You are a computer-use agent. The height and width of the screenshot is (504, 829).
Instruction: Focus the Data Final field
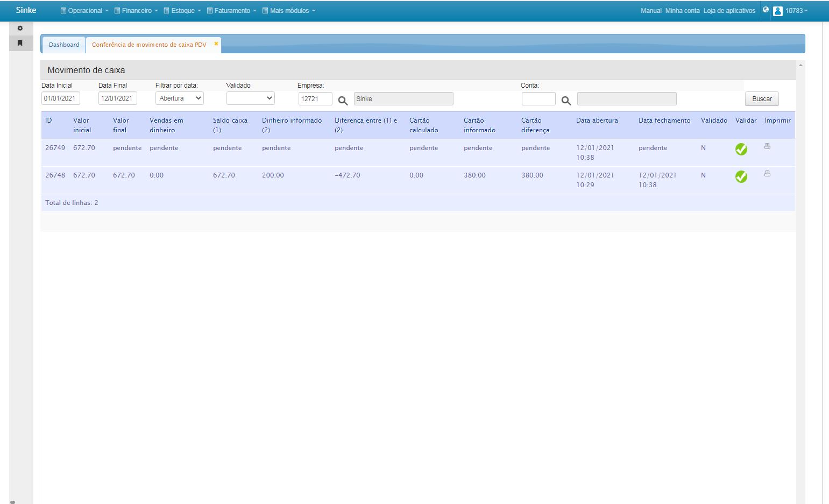(x=118, y=98)
